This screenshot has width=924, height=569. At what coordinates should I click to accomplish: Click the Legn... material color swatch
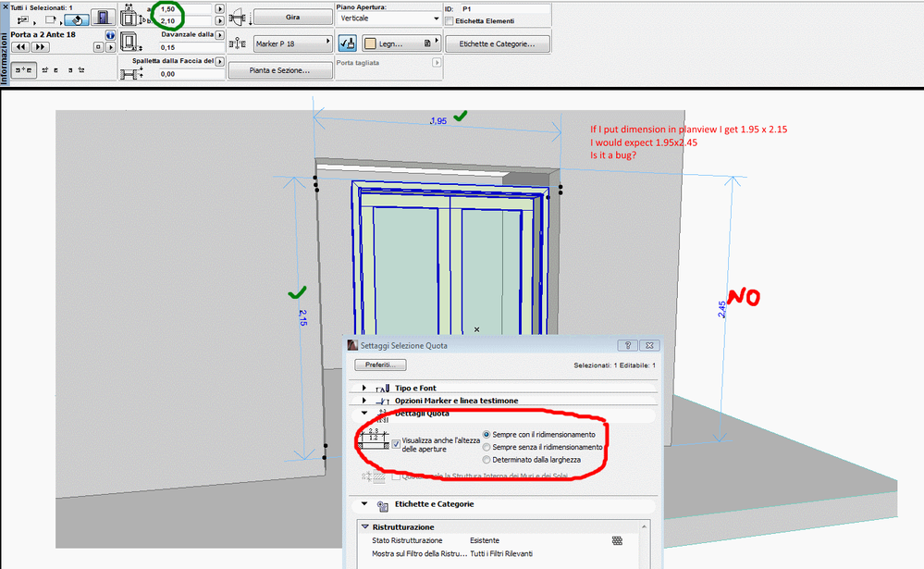370,43
